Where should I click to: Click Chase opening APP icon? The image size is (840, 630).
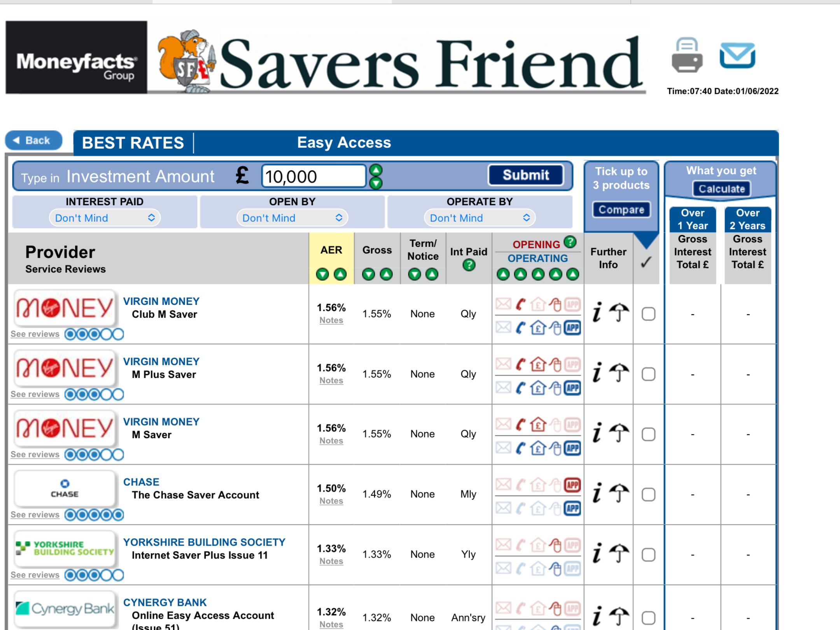572,485
